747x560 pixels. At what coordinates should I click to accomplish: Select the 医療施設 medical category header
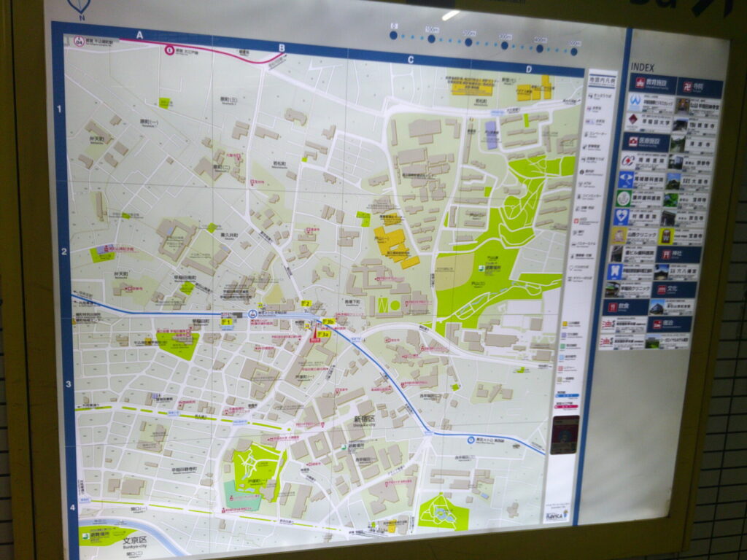pyautogui.click(x=645, y=141)
